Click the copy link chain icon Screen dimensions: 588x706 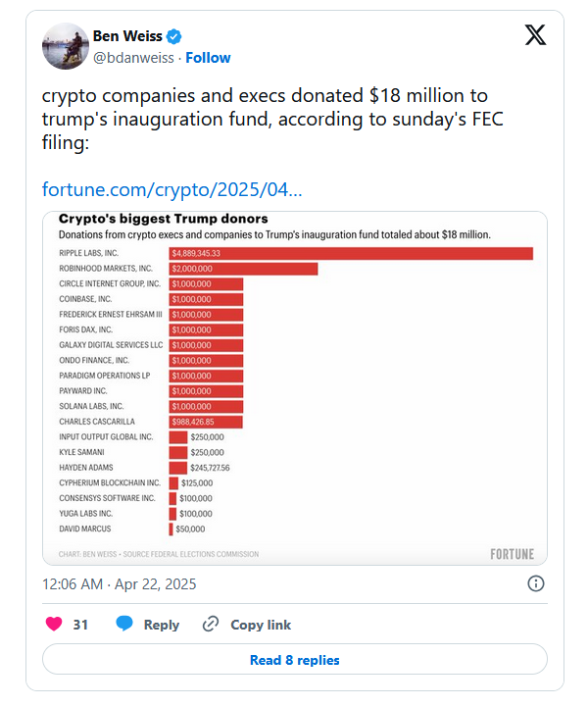pos(211,624)
